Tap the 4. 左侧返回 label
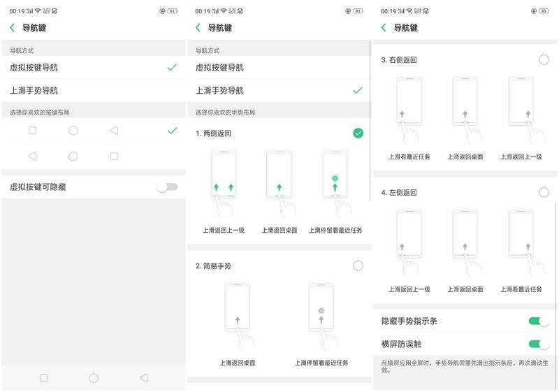The width and height of the screenshot is (559, 392). point(399,192)
